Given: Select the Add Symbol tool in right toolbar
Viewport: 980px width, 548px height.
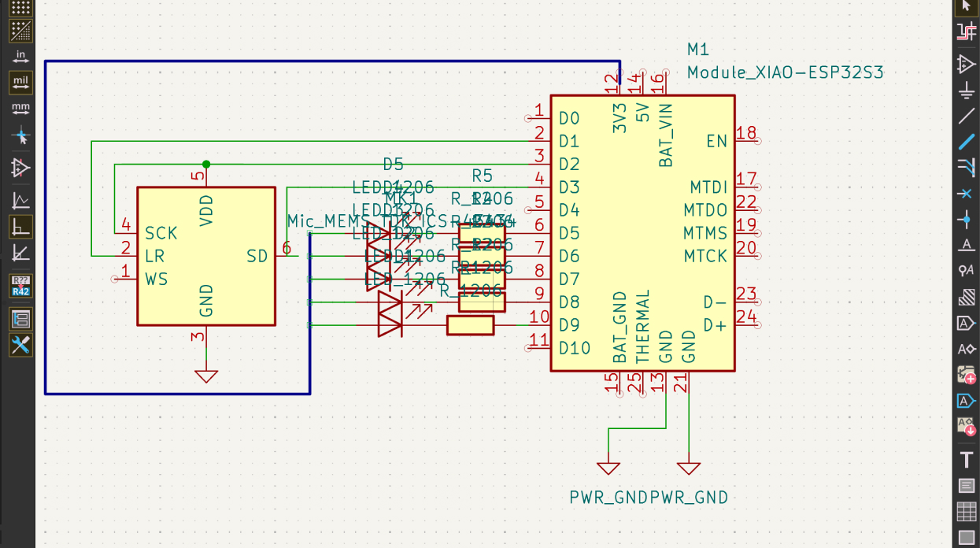Looking at the screenshot, I should click(x=967, y=64).
